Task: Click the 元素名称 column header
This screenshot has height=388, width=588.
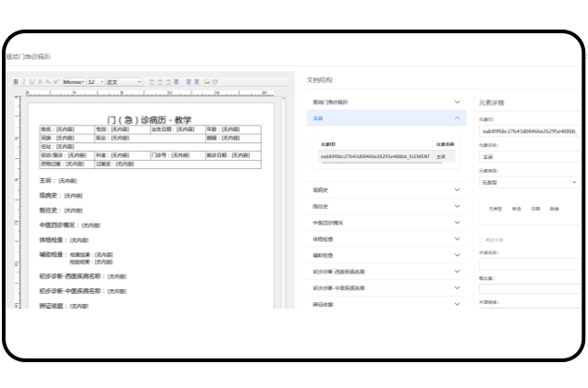Action: tap(445, 144)
